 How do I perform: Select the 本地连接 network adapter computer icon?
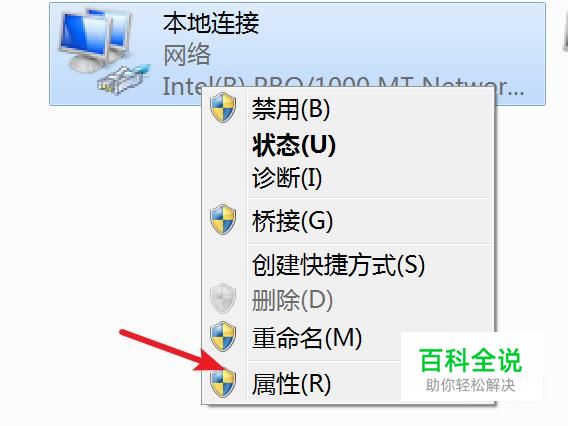(x=103, y=51)
